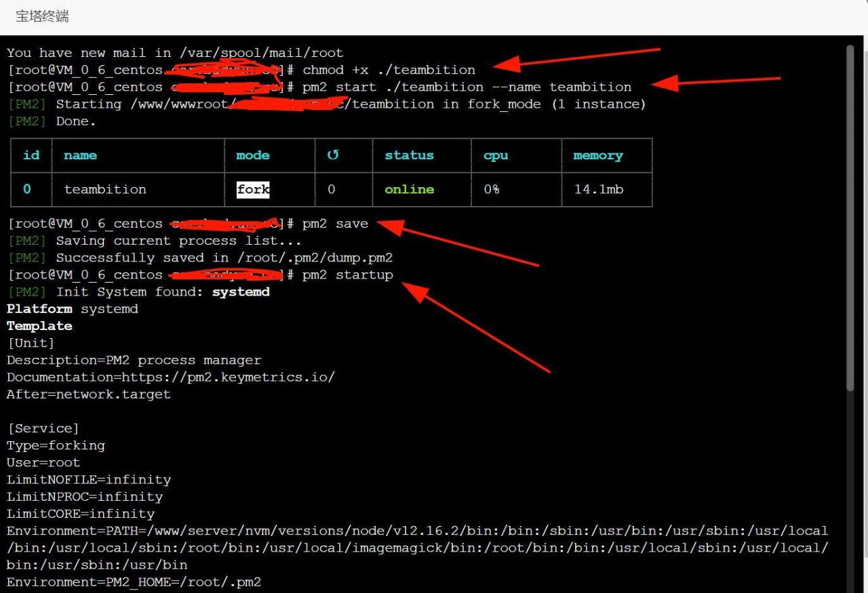Click the /root/.pm2/dump.pm2 saved path
Screen dimensions: 868x593
point(314,258)
